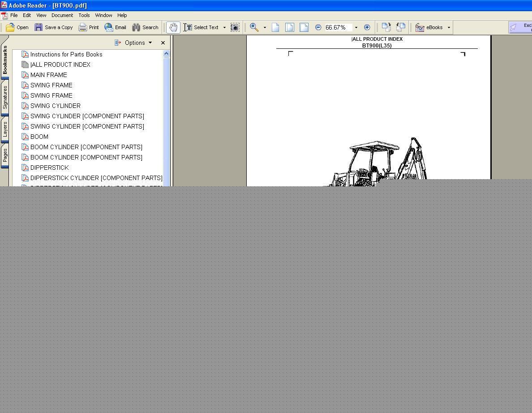Switch to the Layers side tab
The width and height of the screenshot is (532, 413).
(5, 129)
